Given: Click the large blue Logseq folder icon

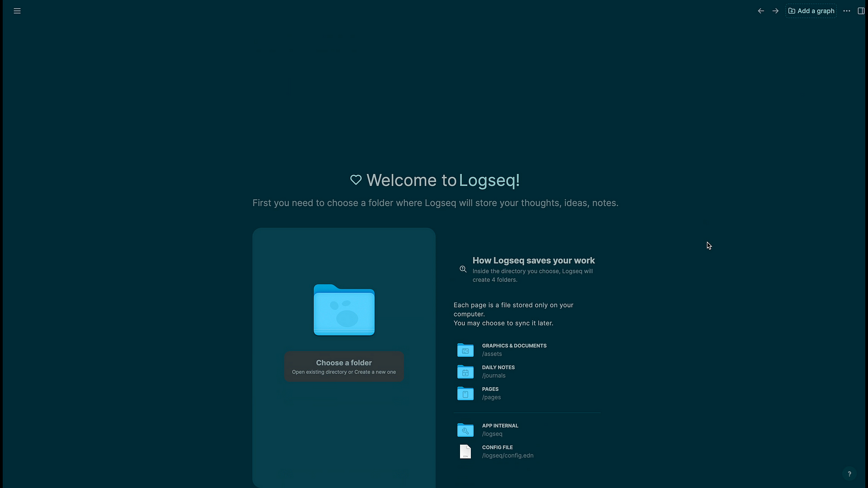Looking at the screenshot, I should pyautogui.click(x=344, y=310).
